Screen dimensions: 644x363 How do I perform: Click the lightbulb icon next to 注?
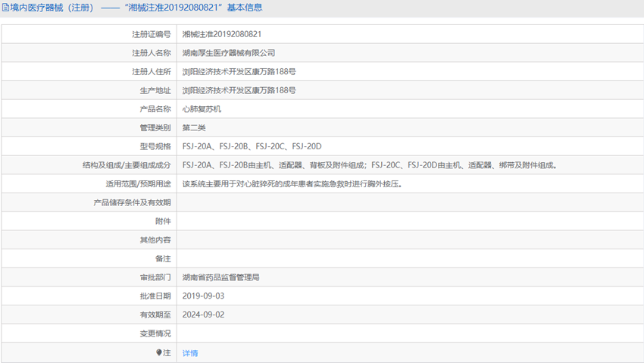click(159, 352)
